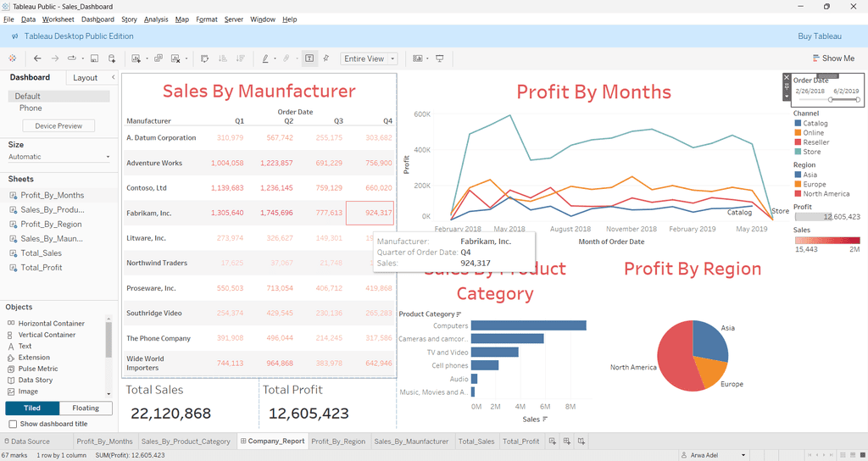The image size is (868, 461).
Task: Click the Tableau start page logo icon
Action: click(x=12, y=58)
